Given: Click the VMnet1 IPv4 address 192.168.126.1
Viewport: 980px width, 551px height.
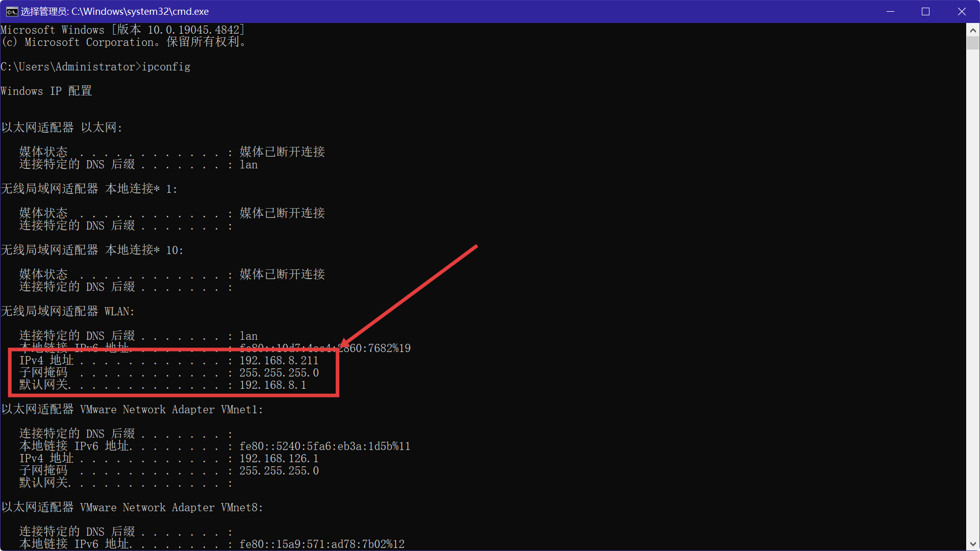Looking at the screenshot, I should 279,459.
